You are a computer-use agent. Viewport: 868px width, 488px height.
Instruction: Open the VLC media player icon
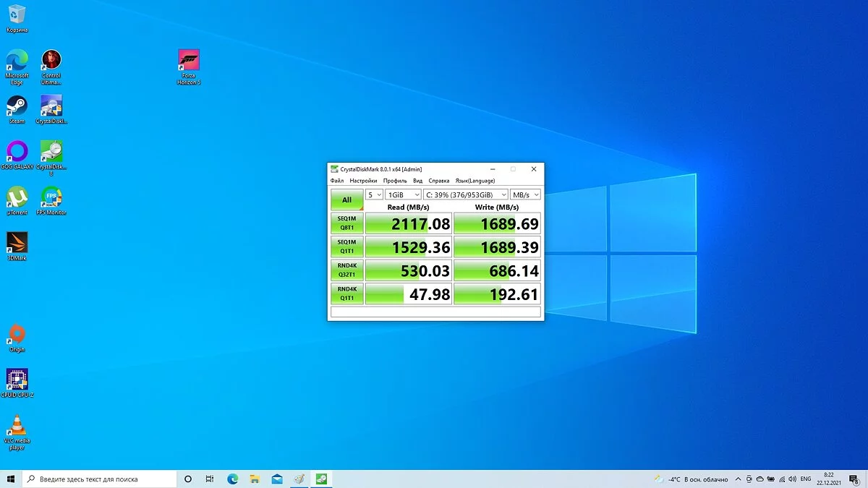tap(17, 427)
